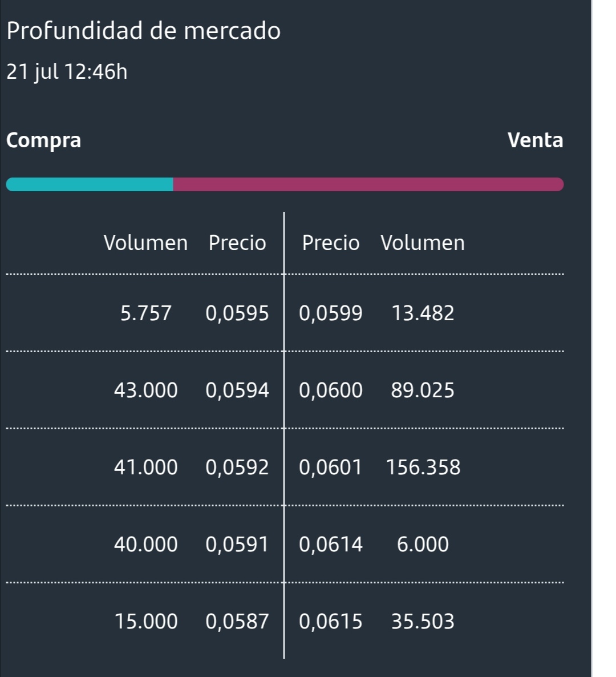Click the magenta sell portion of bar
Image resolution: width=616 pixels, height=677 pixels.
pos(368,184)
